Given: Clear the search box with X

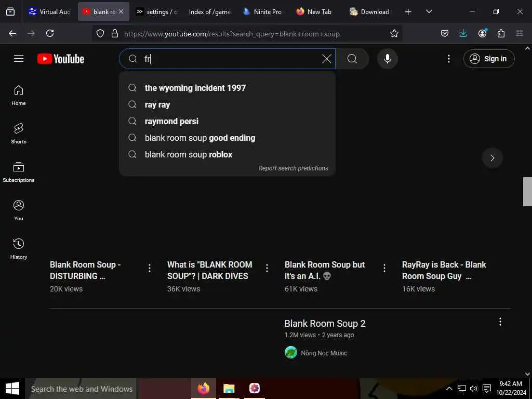Looking at the screenshot, I should tap(327, 59).
